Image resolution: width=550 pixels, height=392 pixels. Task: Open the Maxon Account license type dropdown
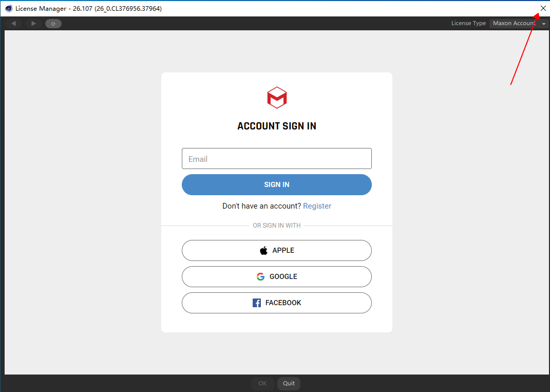tap(515, 23)
